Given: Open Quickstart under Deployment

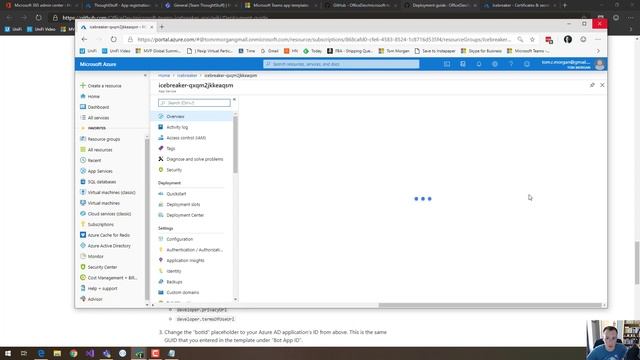Looking at the screenshot, I should coord(172,193).
